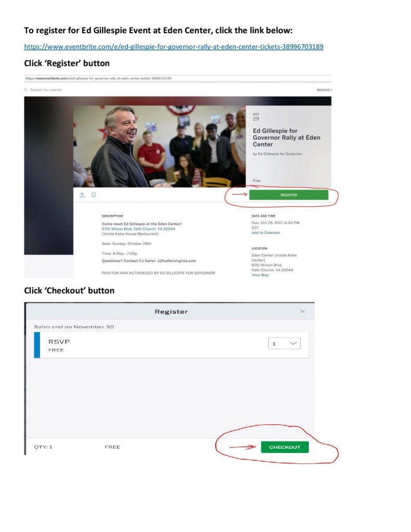Viewport: 411px width, 532px height.
Task: Open the Eventbrite registration hyperlink
Action: tap(174, 46)
